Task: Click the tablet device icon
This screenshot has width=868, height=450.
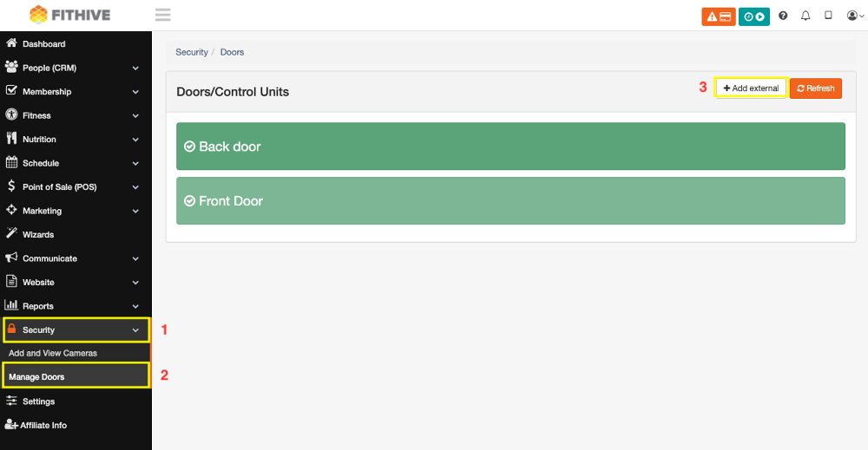Action: 828,16
